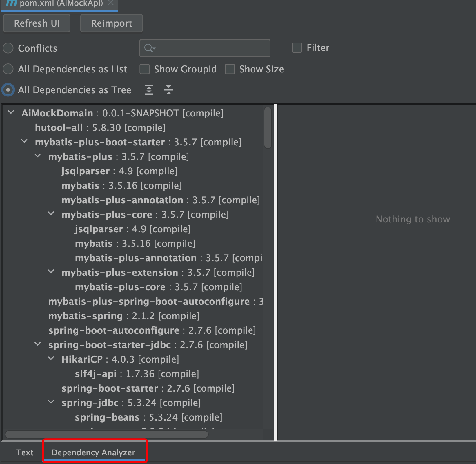
Task: Click the Refresh UI button
Action: [37, 23]
